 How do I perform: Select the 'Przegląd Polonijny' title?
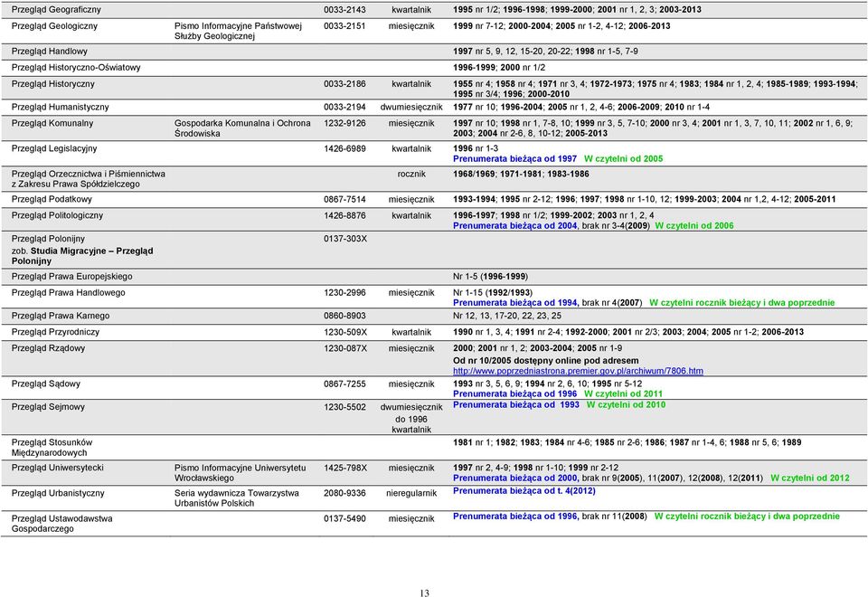[x=48, y=239]
